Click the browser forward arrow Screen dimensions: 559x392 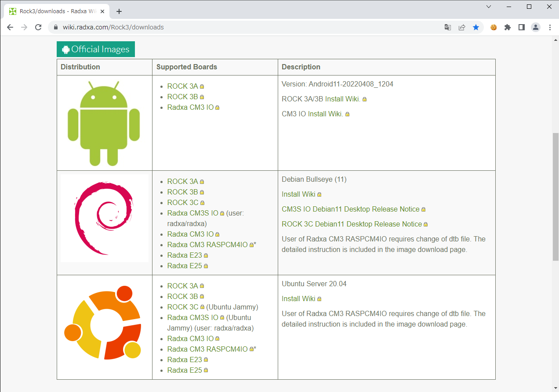click(x=24, y=27)
